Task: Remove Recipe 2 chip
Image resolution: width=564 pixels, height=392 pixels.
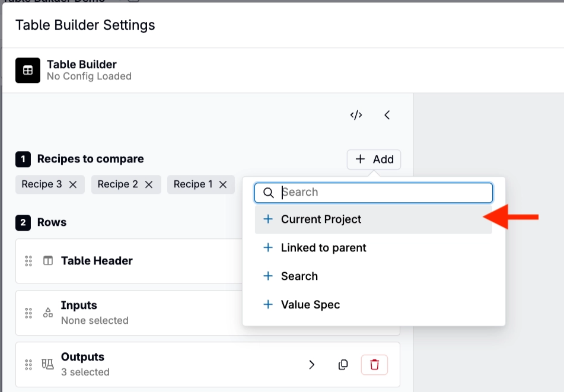Action: [x=149, y=184]
